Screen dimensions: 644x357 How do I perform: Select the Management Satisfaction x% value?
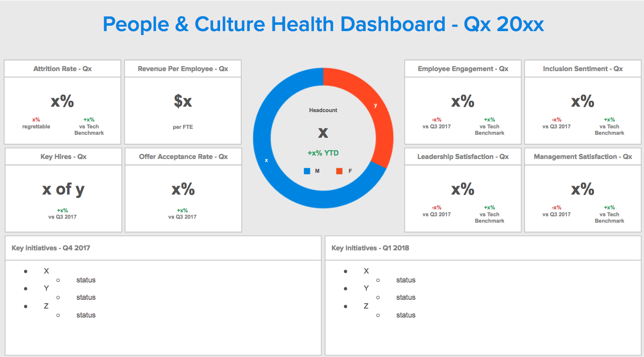point(583,189)
